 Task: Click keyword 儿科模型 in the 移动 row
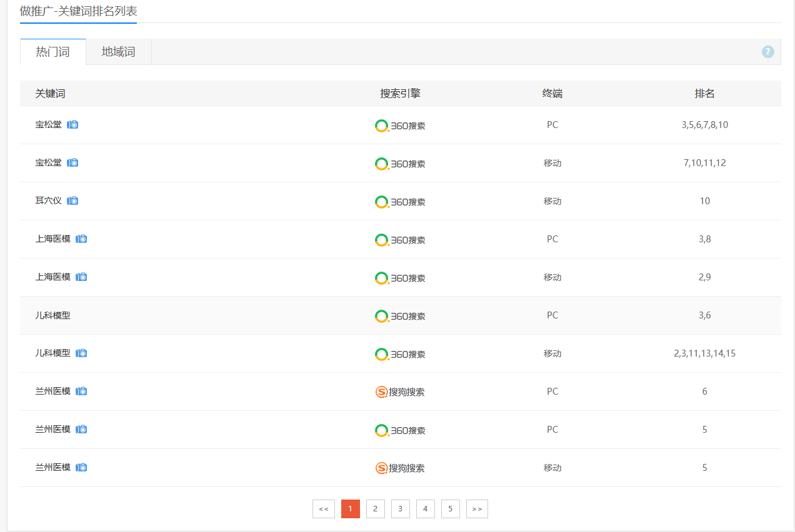pyautogui.click(x=53, y=353)
